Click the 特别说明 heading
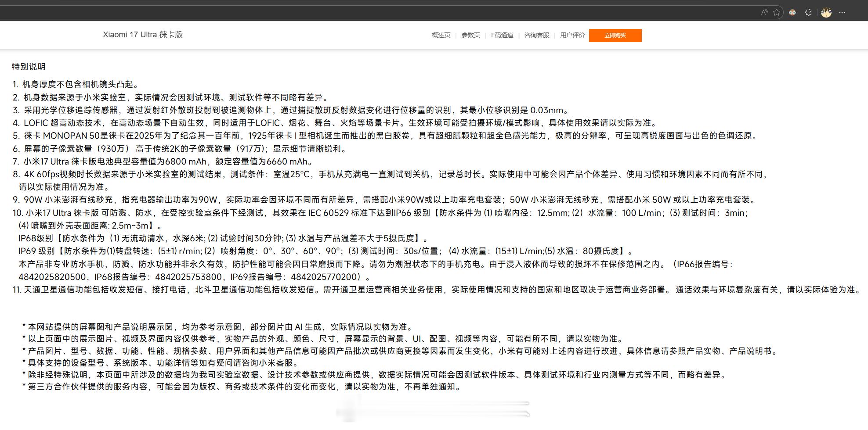 tap(29, 67)
